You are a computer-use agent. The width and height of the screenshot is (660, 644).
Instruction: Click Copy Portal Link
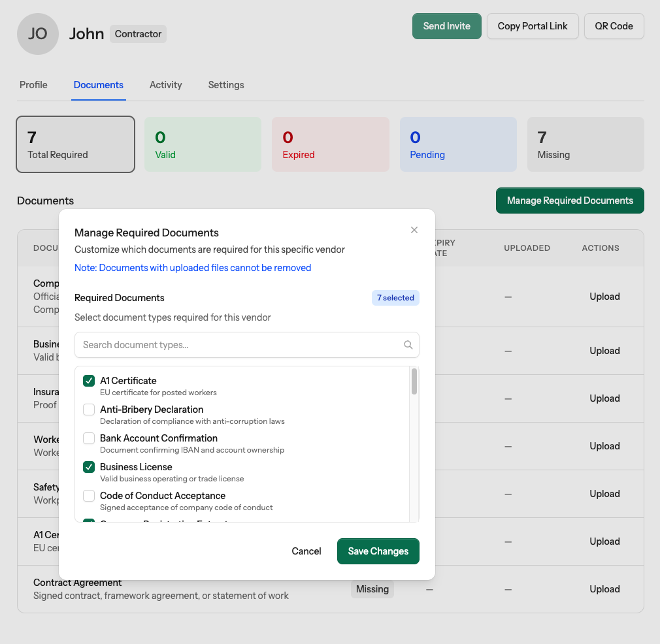[533, 26]
